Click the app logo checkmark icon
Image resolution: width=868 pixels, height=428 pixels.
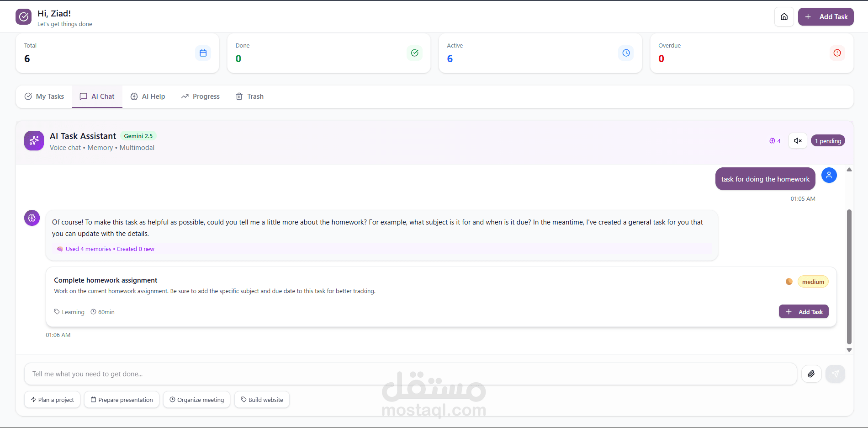[x=24, y=17]
